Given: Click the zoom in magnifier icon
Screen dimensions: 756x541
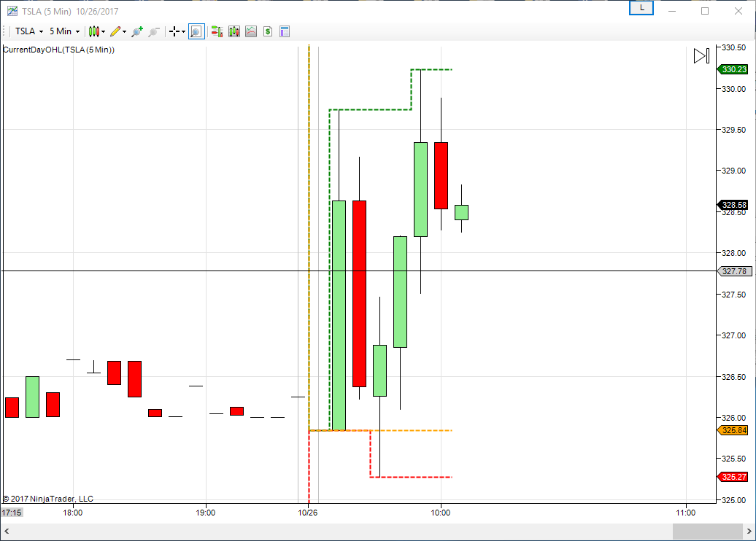Looking at the screenshot, I should point(137,32).
